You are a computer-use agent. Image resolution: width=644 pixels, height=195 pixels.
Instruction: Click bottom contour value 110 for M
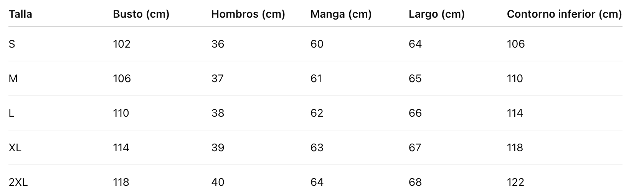point(515,79)
